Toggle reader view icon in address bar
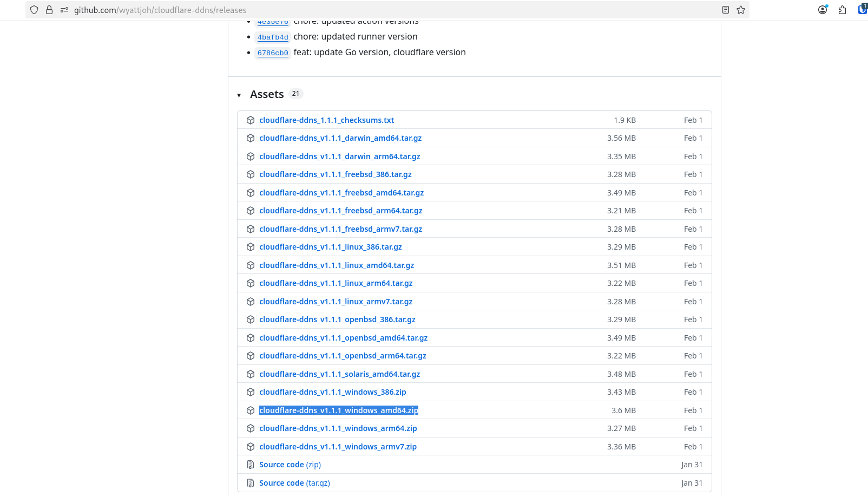This screenshot has height=496, width=868. [726, 10]
